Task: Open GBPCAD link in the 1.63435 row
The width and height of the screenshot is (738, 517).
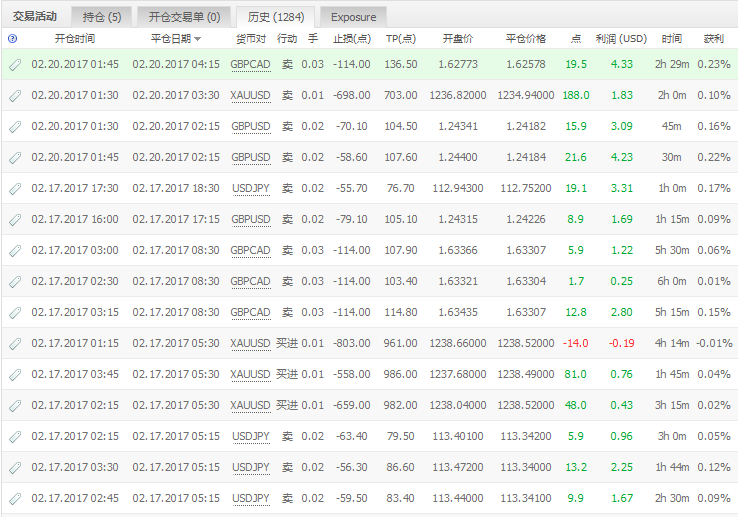Action: [250, 313]
